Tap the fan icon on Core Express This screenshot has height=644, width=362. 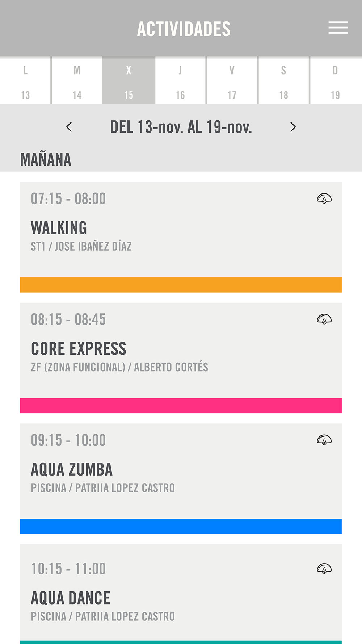(x=324, y=319)
